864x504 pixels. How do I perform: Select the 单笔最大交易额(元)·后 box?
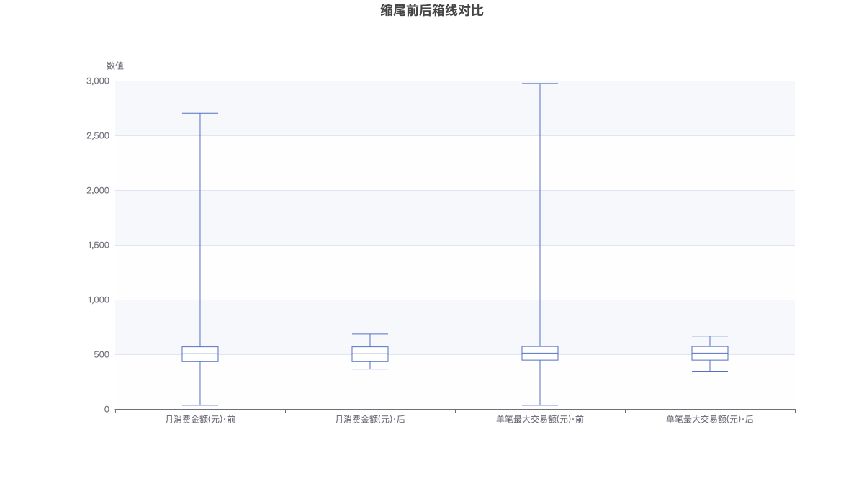pyautogui.click(x=710, y=354)
